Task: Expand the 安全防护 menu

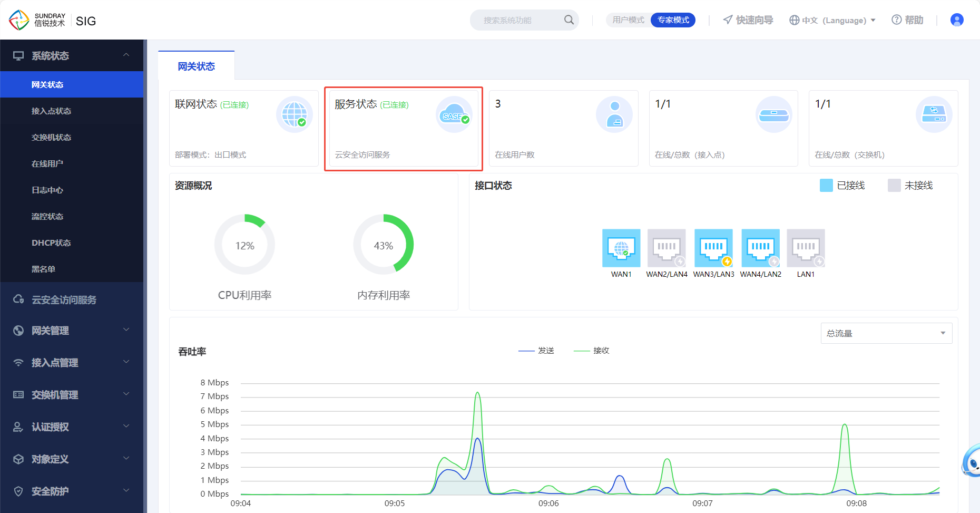Action: (72, 491)
